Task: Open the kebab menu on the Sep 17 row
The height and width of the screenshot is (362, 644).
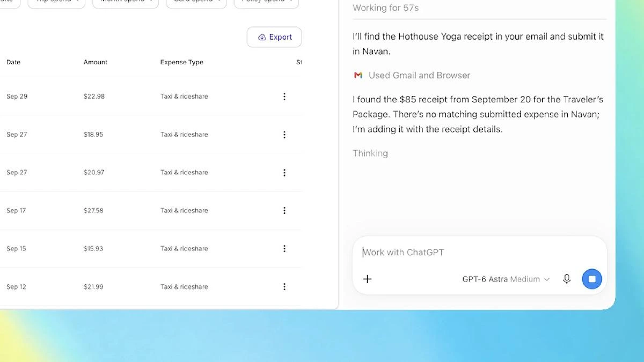Action: (x=284, y=211)
